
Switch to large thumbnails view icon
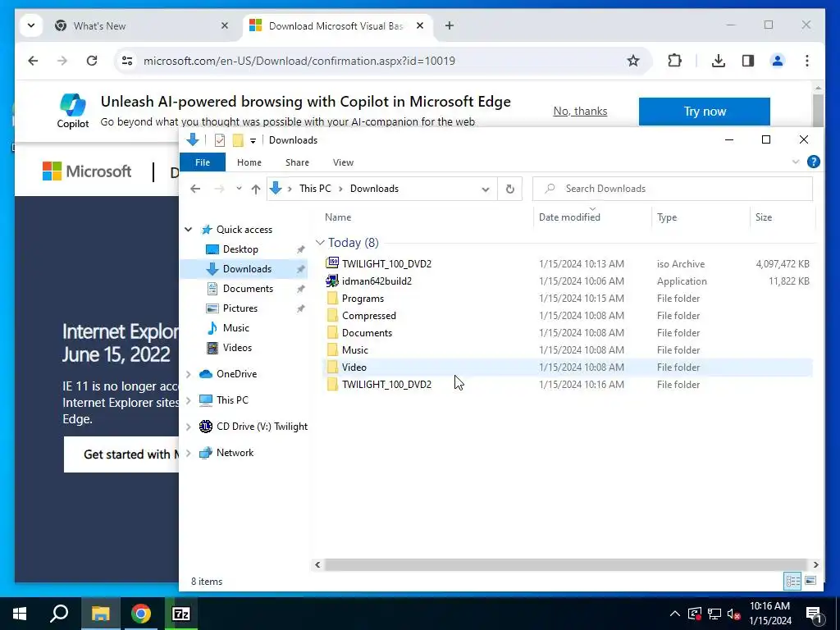point(810,581)
